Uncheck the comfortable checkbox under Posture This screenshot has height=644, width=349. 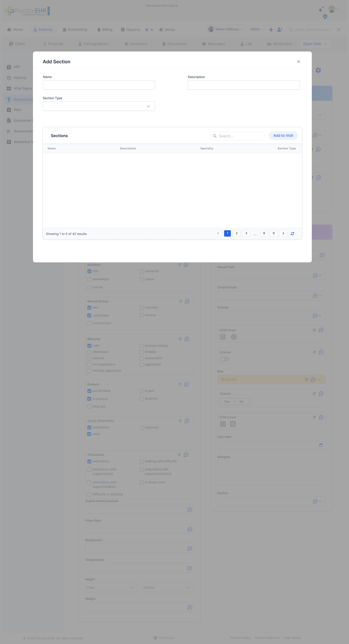pos(89,391)
